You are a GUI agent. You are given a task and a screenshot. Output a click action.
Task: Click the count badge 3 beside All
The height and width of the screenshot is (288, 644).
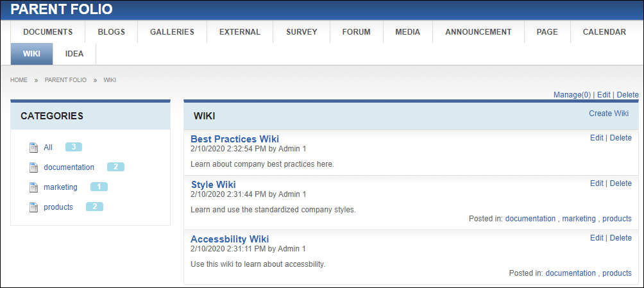point(74,147)
